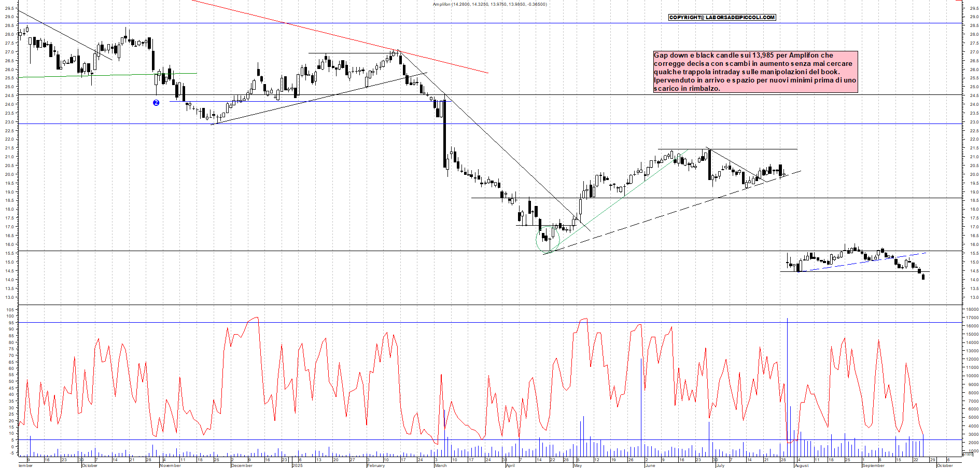
Task: Click the 'February' label on the time axis
Action: pyautogui.click(x=376, y=465)
